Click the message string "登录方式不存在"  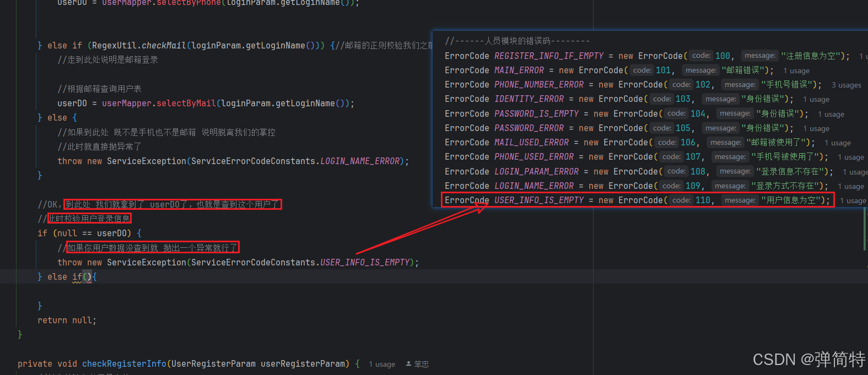(x=786, y=186)
